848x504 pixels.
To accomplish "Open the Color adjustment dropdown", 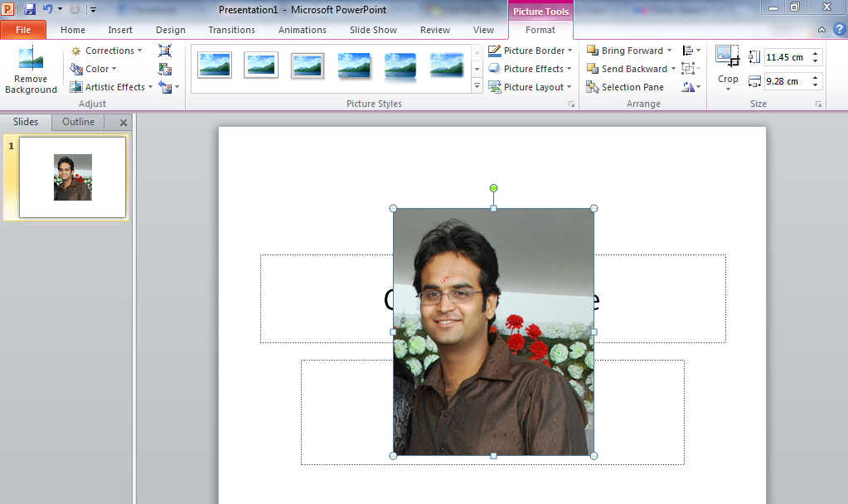I will coord(94,69).
